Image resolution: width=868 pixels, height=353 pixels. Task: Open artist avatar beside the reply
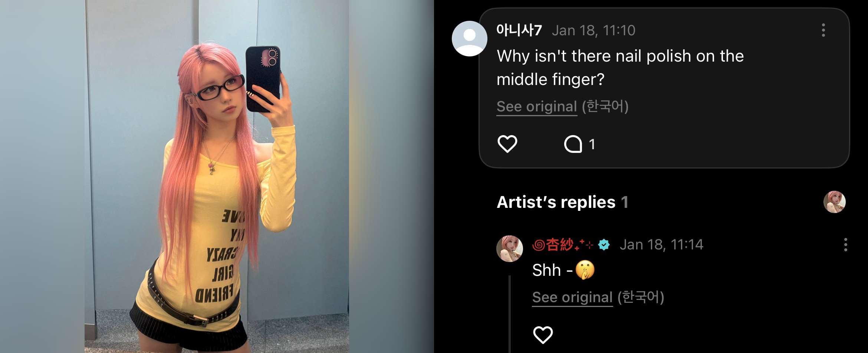point(510,248)
